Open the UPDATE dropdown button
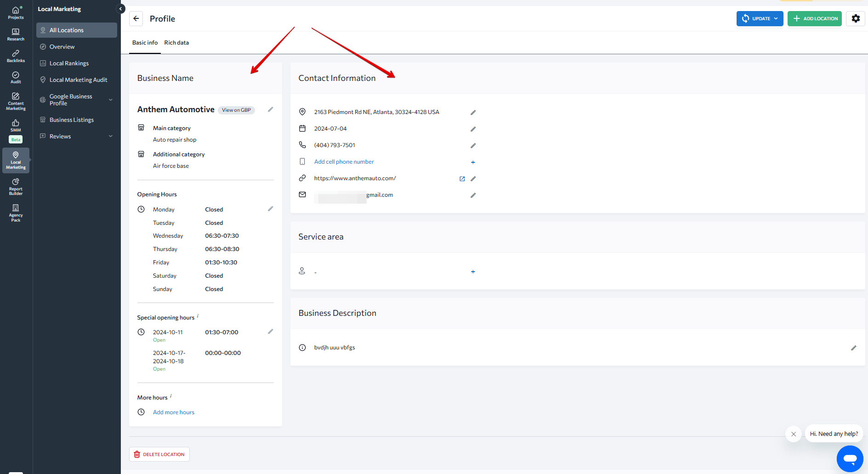The image size is (868, 474). (760, 18)
